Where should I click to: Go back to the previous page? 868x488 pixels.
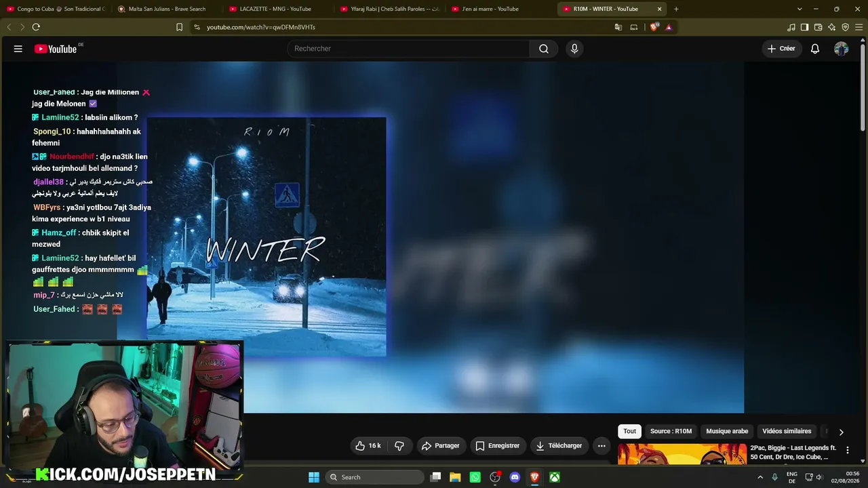click(x=9, y=27)
